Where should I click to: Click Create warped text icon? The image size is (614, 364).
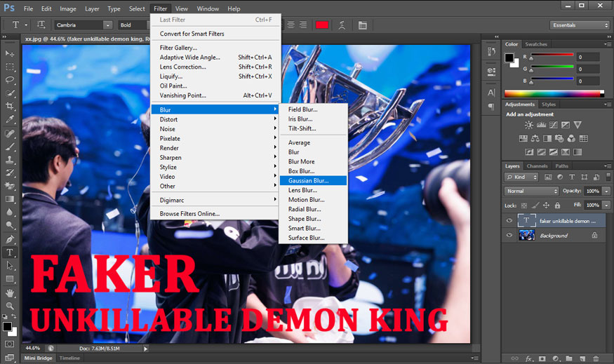click(x=342, y=25)
